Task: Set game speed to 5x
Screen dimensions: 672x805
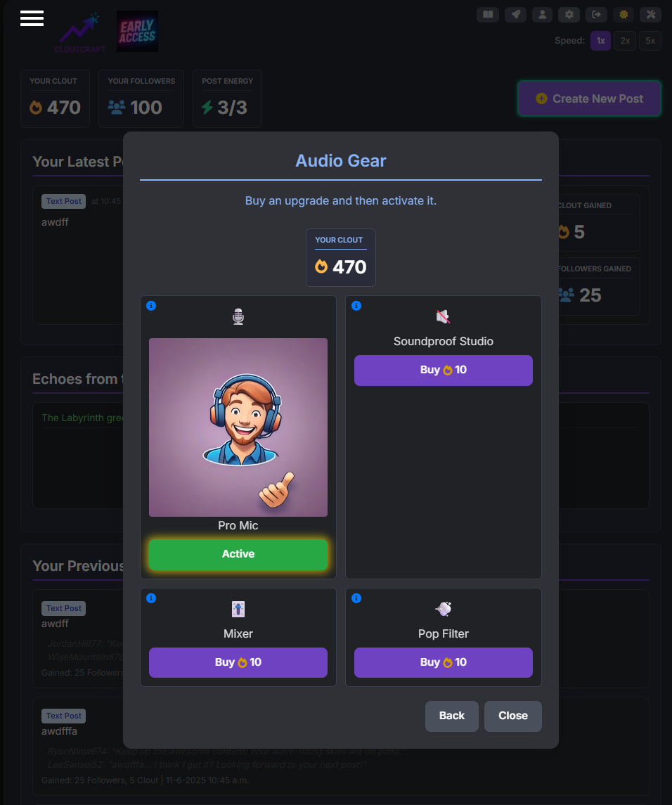Action: pyautogui.click(x=650, y=41)
